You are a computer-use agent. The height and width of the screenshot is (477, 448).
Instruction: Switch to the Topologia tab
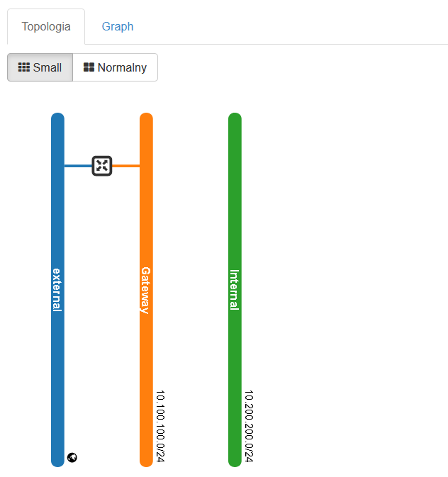(46, 27)
